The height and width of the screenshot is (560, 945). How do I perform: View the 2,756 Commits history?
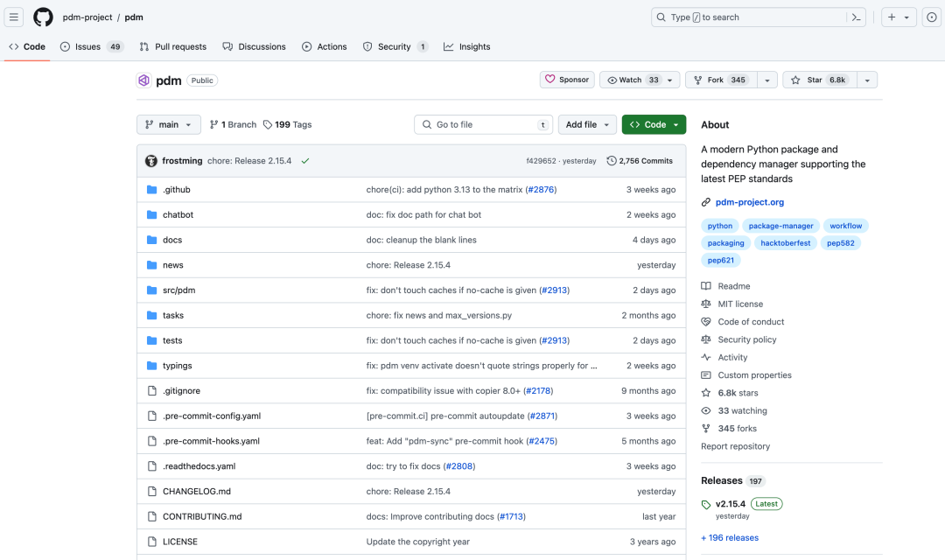pyautogui.click(x=640, y=161)
